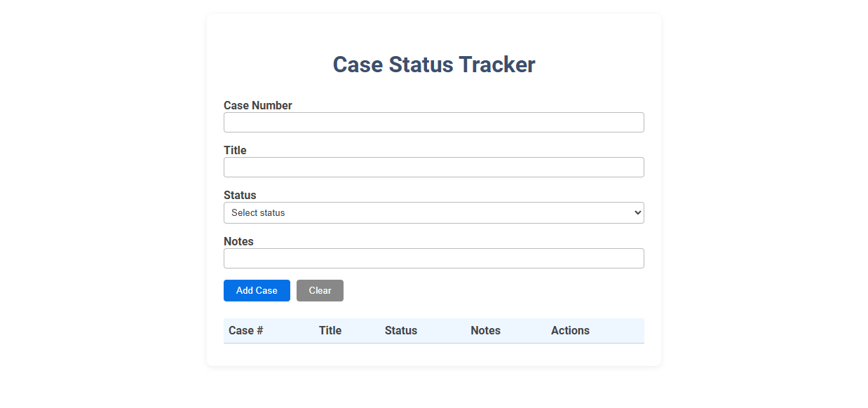Click the Status column header
This screenshot has height=408, width=868.
click(x=401, y=330)
